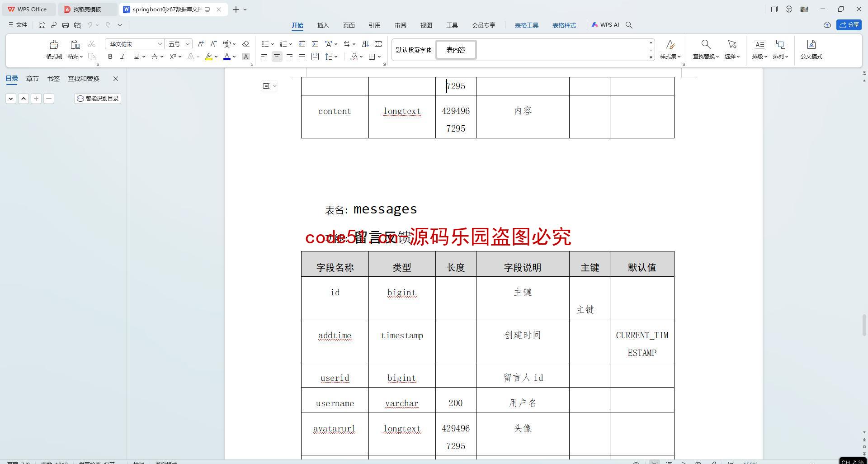The image size is (868, 464).
Task: Toggle Character shading button
Action: [246, 57]
